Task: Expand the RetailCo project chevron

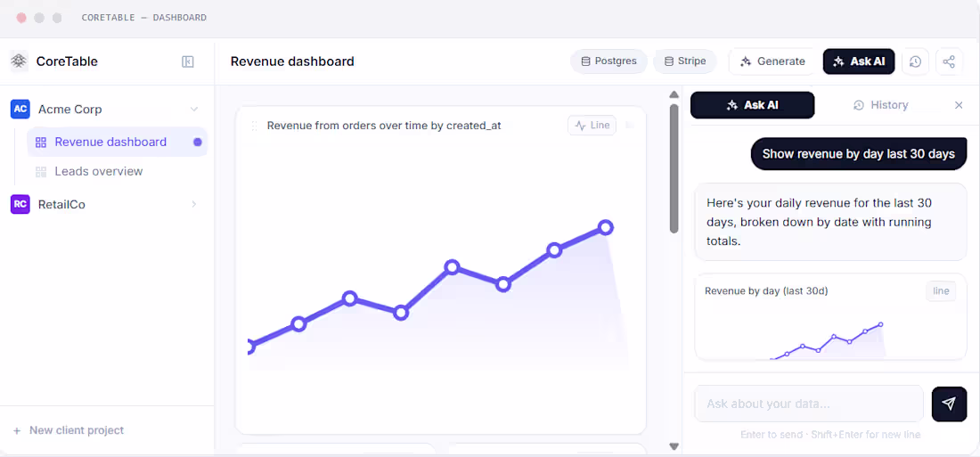Action: (x=193, y=204)
